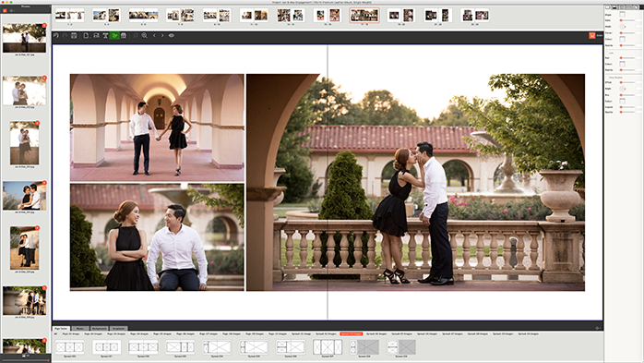The height and width of the screenshot is (363, 644).
Task: Choose the layout with two grey filled boxes
Action: [364, 347]
